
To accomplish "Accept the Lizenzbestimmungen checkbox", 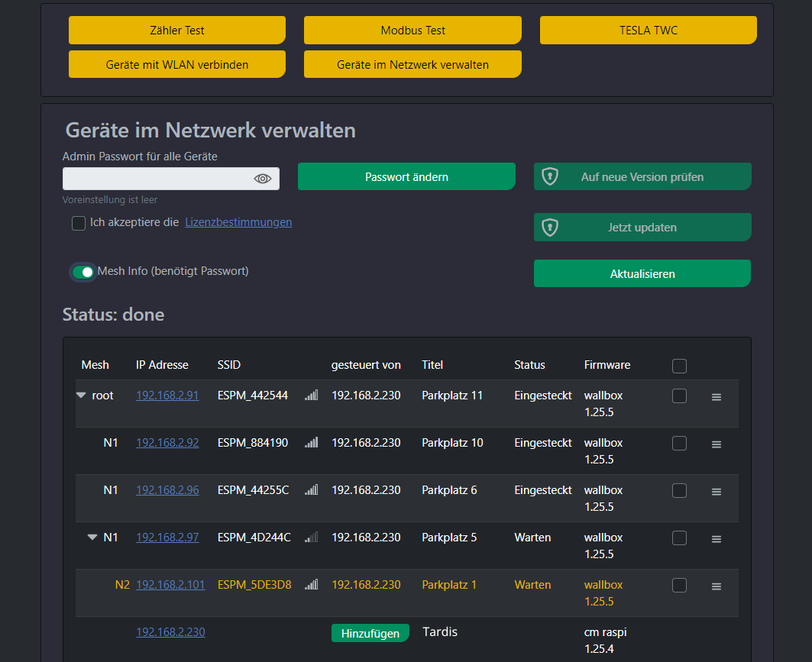I will point(79,223).
